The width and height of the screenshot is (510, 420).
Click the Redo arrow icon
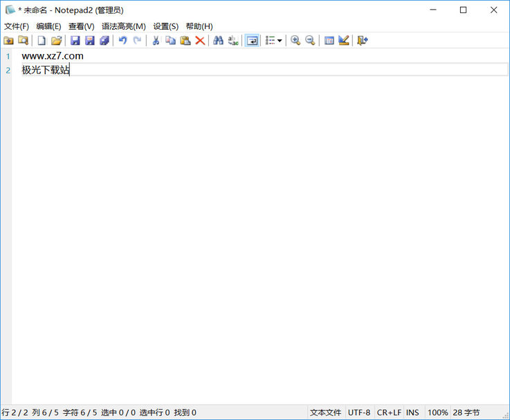tap(137, 41)
